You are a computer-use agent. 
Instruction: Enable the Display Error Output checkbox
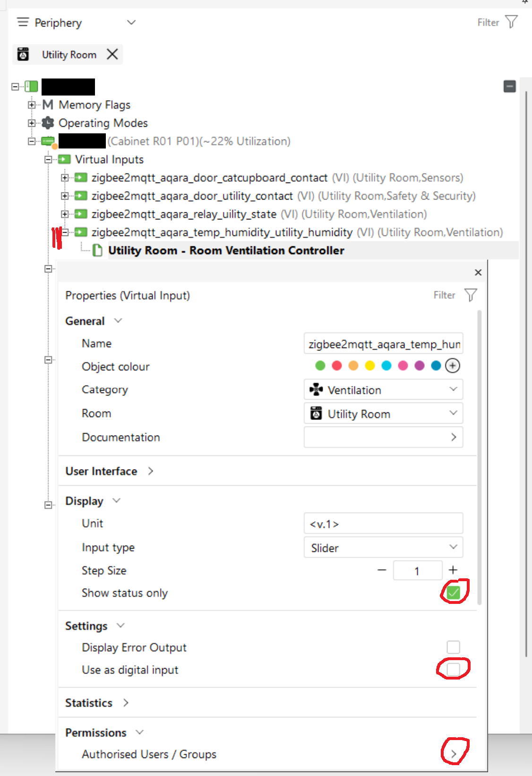(x=453, y=647)
